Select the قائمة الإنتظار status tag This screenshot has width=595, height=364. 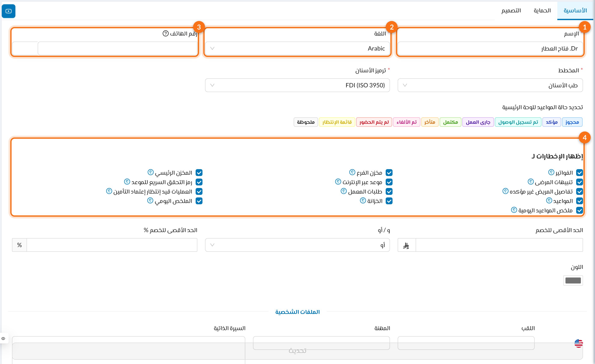[x=337, y=122]
